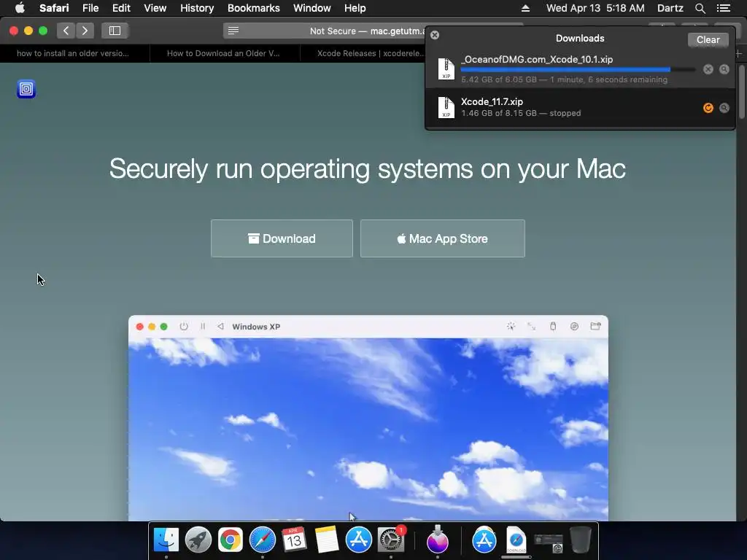
Task: Open the Help menu
Action: 355,8
